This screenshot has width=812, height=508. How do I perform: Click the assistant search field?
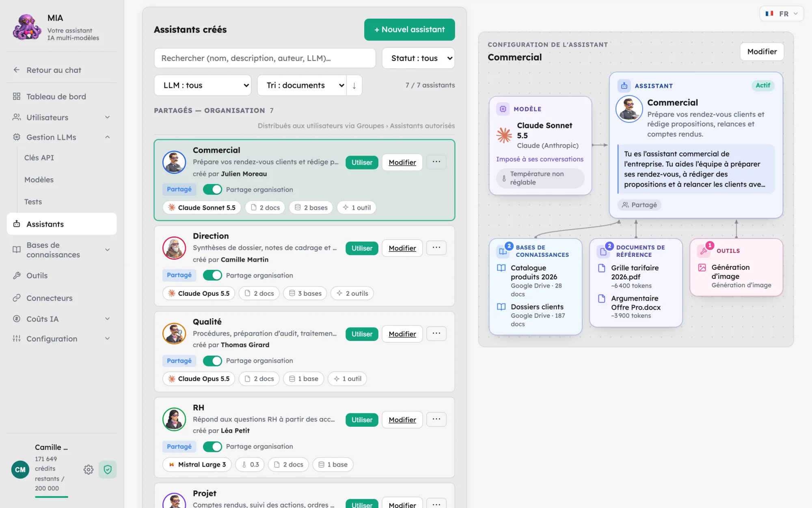pyautogui.click(x=265, y=58)
